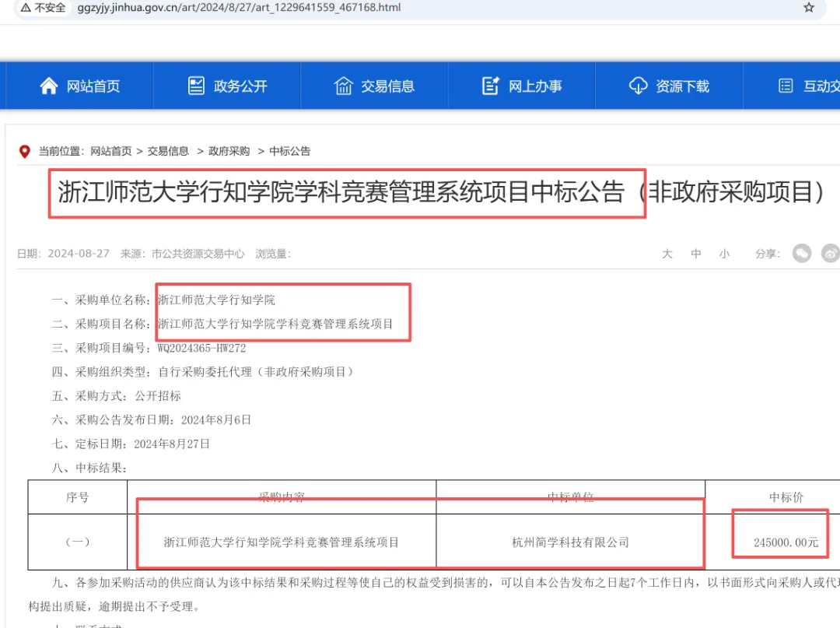Open the 网站首页 nav menu
This screenshot has width=840, height=628.
coord(79,86)
